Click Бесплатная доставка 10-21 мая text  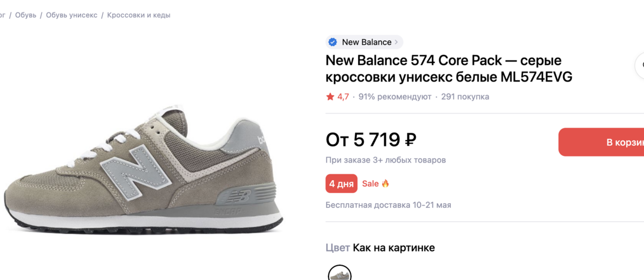pyautogui.click(x=388, y=205)
